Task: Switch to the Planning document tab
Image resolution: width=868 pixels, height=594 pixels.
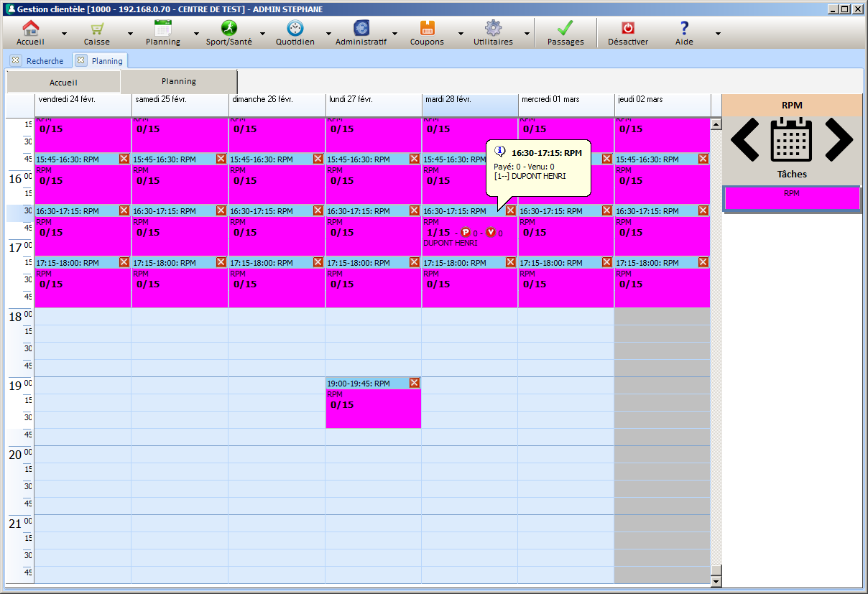Action: coord(107,61)
